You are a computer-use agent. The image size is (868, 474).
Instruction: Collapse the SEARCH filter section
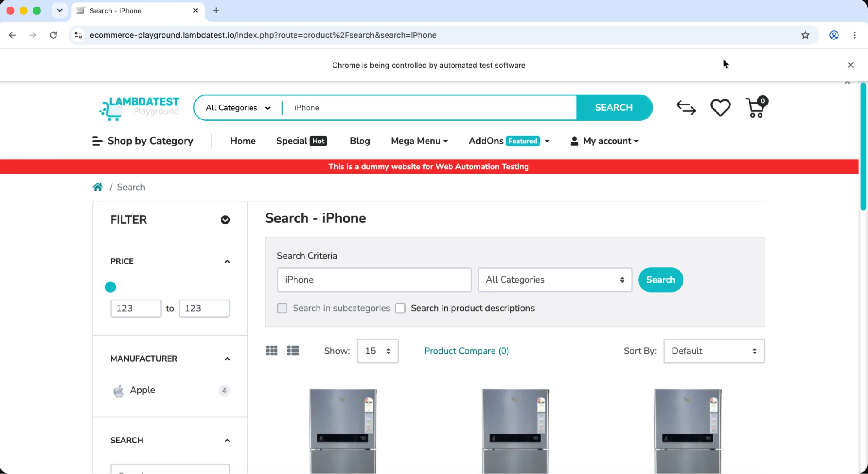click(x=227, y=440)
